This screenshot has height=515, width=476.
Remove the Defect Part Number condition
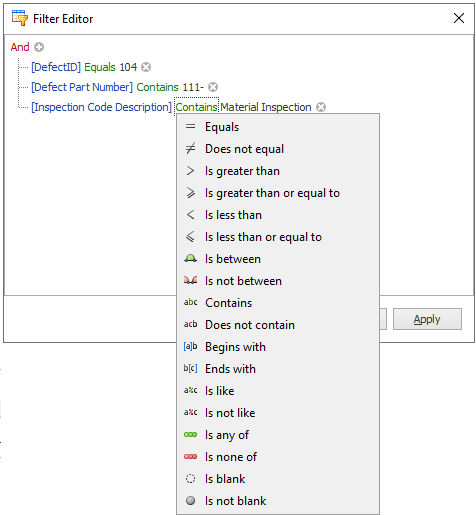point(213,87)
